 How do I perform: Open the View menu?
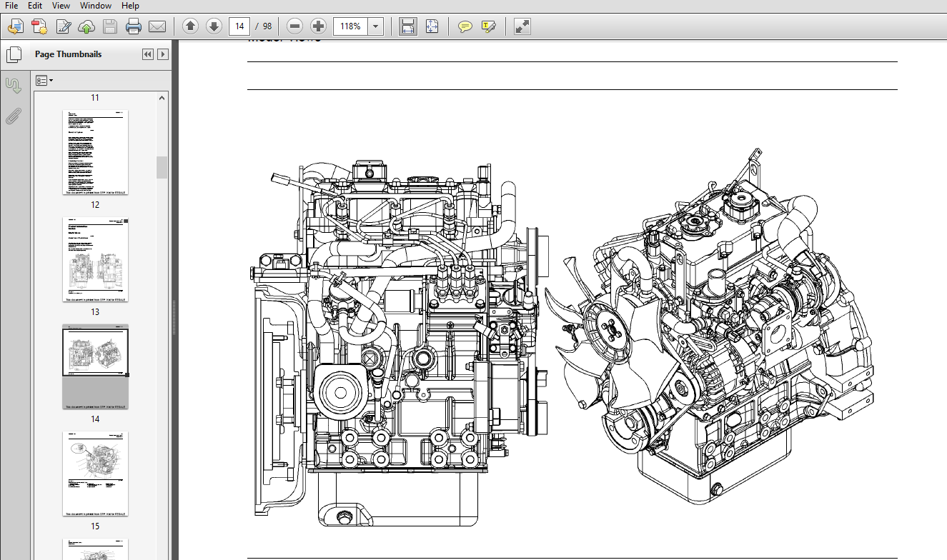61,6
